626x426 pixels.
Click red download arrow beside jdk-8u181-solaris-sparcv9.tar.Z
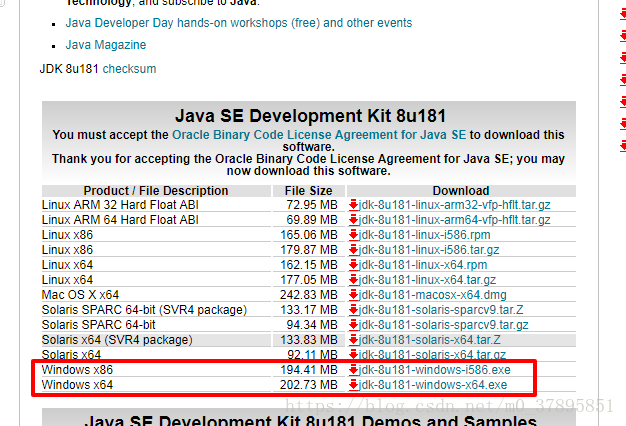(353, 310)
